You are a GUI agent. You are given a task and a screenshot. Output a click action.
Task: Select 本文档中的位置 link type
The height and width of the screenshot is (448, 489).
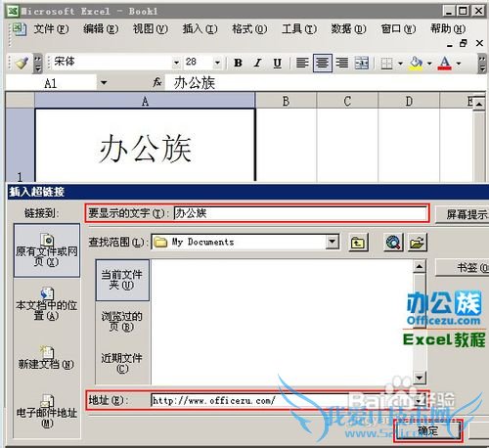coord(47,304)
